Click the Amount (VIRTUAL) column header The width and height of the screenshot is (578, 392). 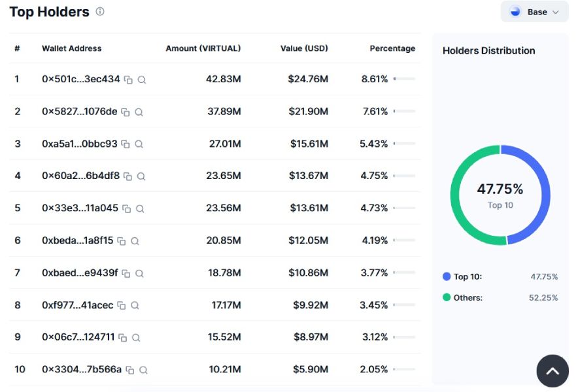pos(203,48)
